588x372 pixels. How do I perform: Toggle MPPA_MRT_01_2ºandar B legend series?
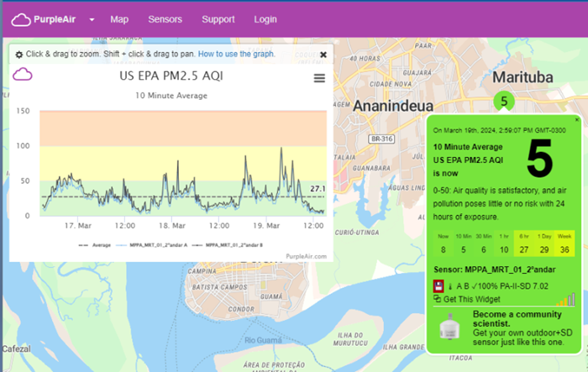point(228,245)
